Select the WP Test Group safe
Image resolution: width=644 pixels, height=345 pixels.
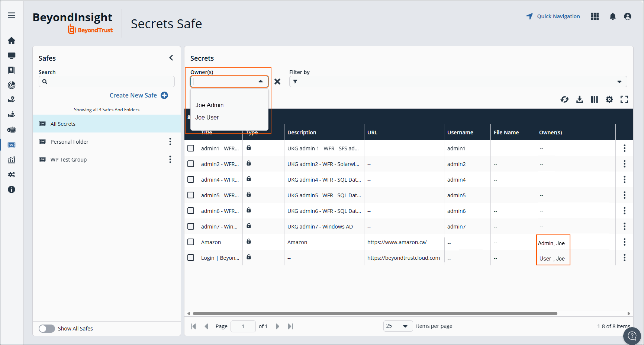click(107, 159)
